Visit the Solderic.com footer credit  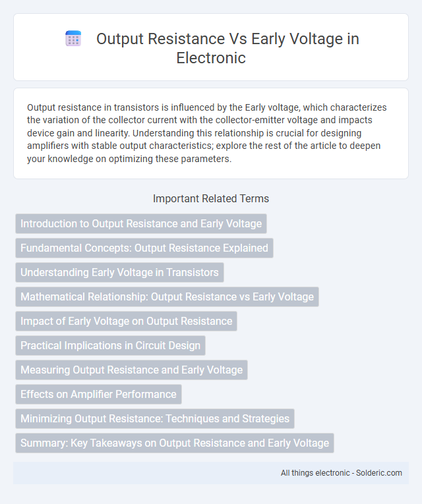pos(379,473)
